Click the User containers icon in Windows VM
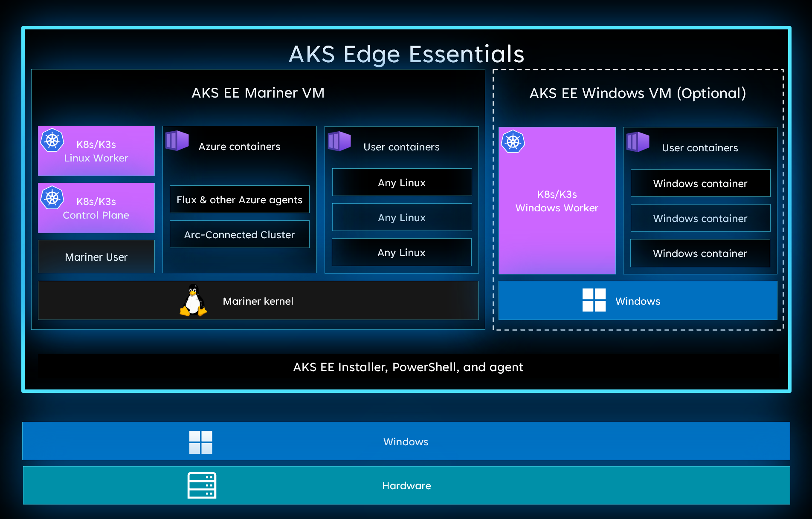 click(637, 142)
